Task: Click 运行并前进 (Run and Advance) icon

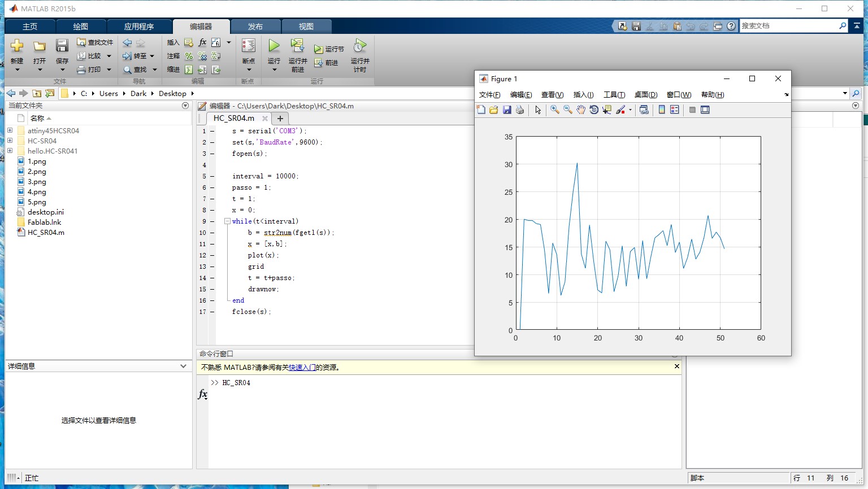Action: coord(297,45)
